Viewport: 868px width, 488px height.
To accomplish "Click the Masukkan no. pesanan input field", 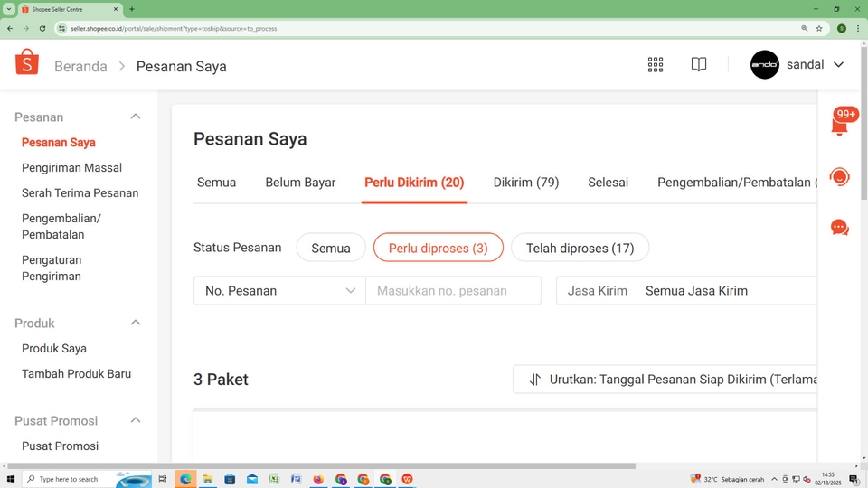I will click(x=453, y=291).
